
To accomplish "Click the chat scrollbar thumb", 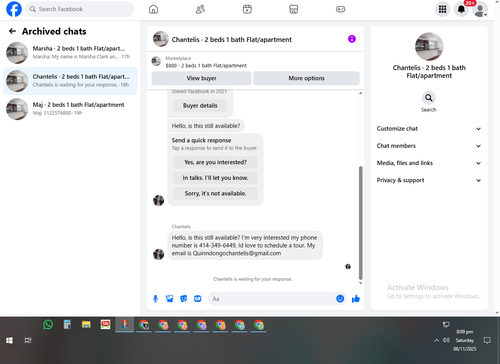I will click(x=360, y=223).
